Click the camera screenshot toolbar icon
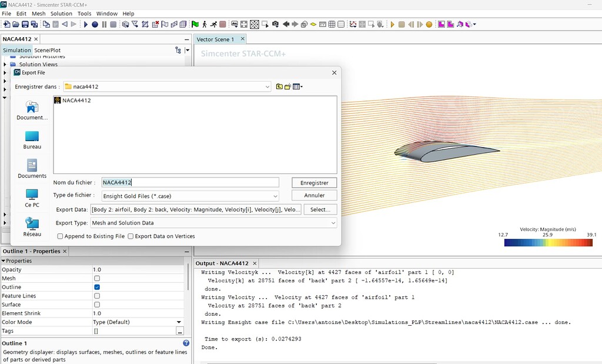 275,24
